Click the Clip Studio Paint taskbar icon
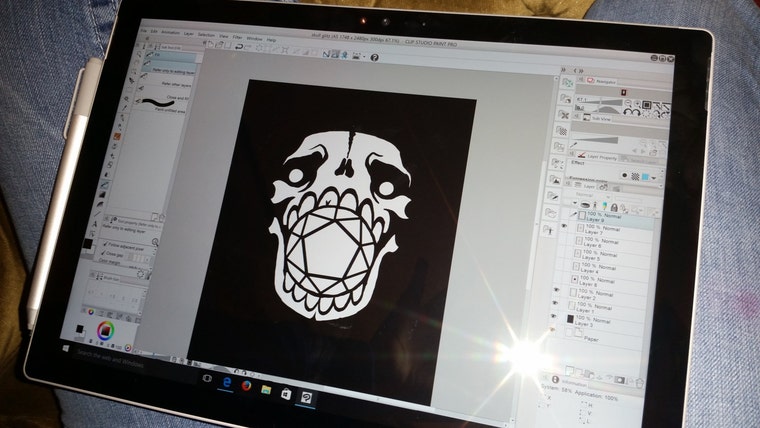The image size is (760, 428). (x=306, y=398)
